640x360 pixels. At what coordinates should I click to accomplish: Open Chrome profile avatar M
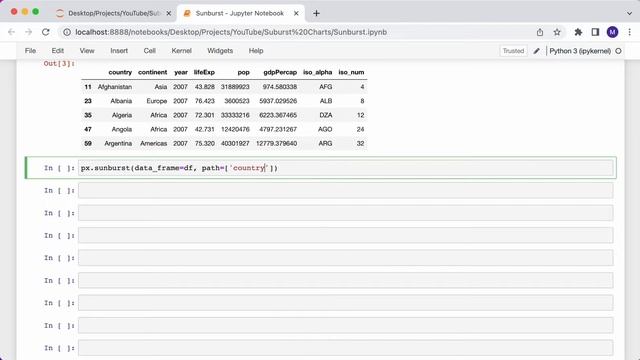point(612,32)
